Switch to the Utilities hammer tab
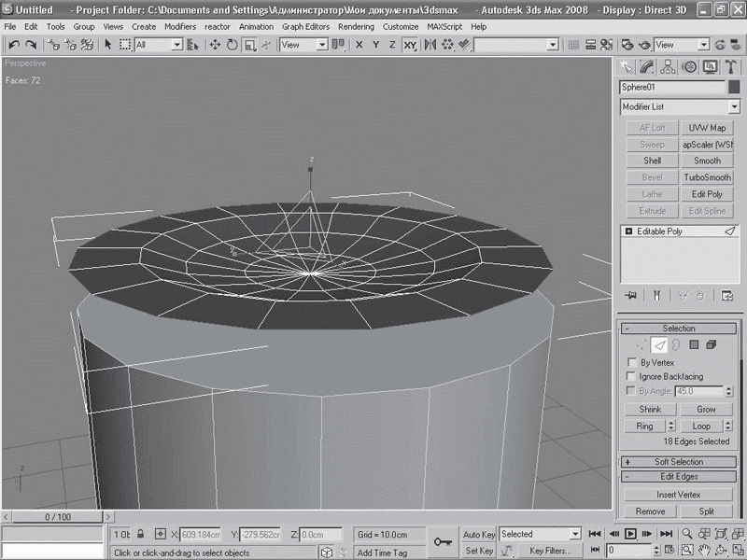 (729, 67)
